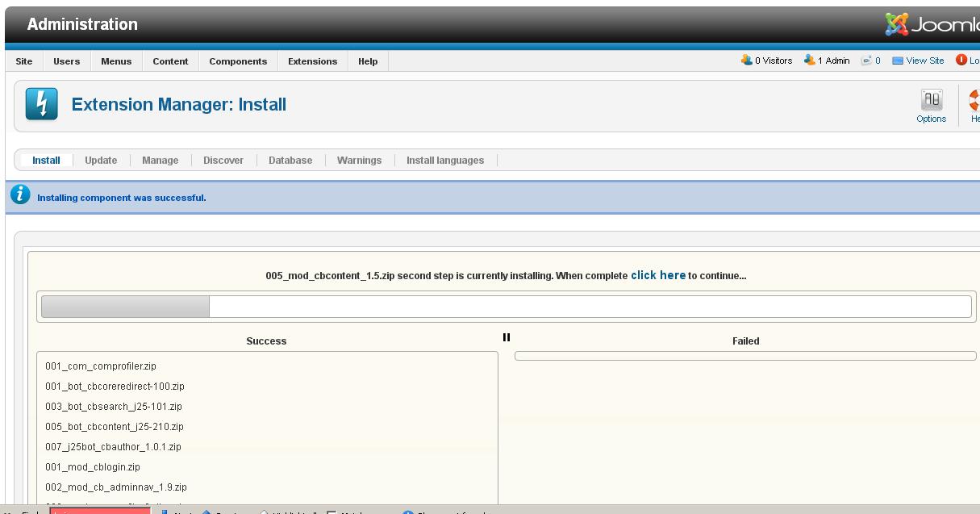Click the 1 Admin users icon

pos(810,61)
